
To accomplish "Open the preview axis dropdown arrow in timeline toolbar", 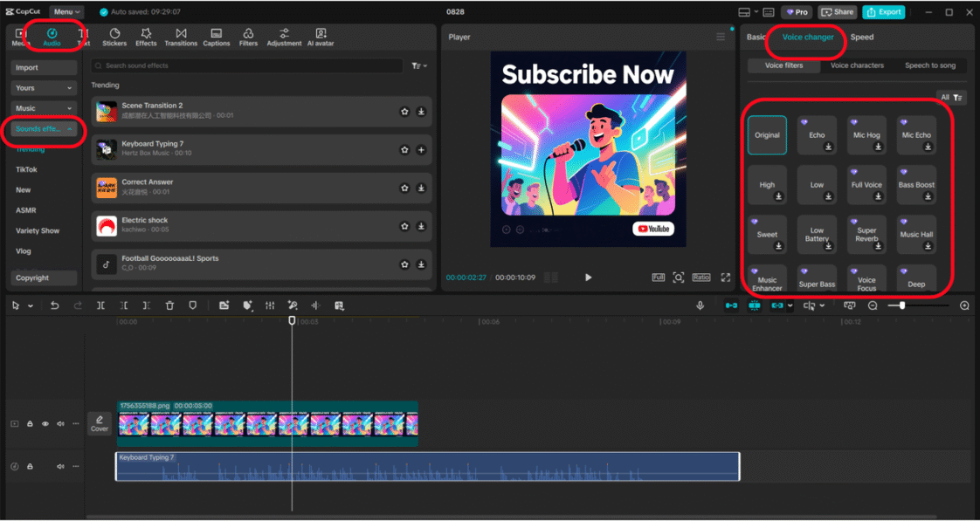I will [x=822, y=305].
